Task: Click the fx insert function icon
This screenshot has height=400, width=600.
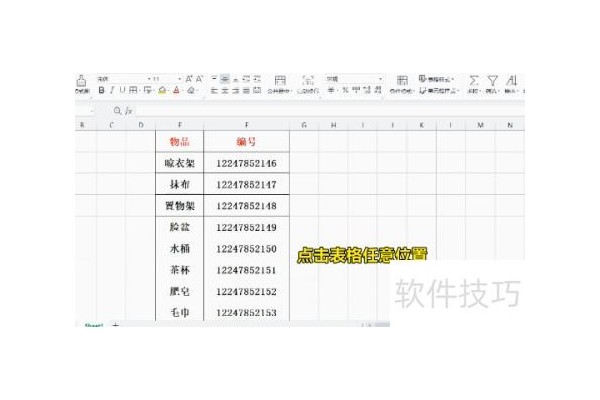Action: [x=129, y=111]
